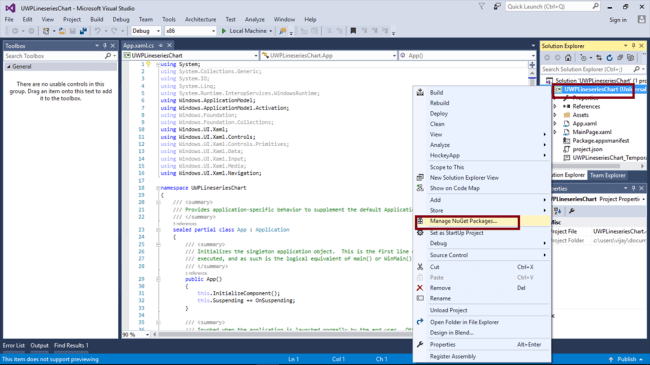Click Show All Files icon in Solution Explorer
This screenshot has width=650, height=365.
tap(631, 58)
